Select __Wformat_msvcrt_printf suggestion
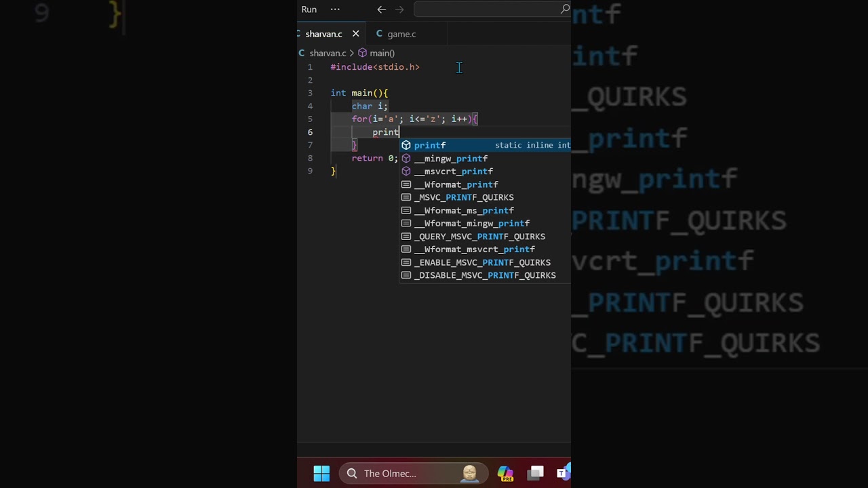 485,249
